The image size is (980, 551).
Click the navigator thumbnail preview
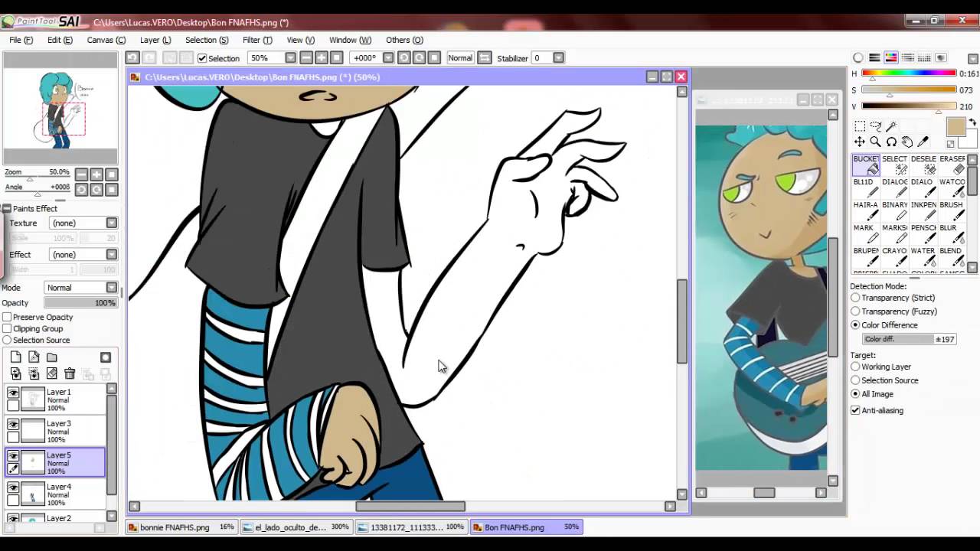coord(60,108)
